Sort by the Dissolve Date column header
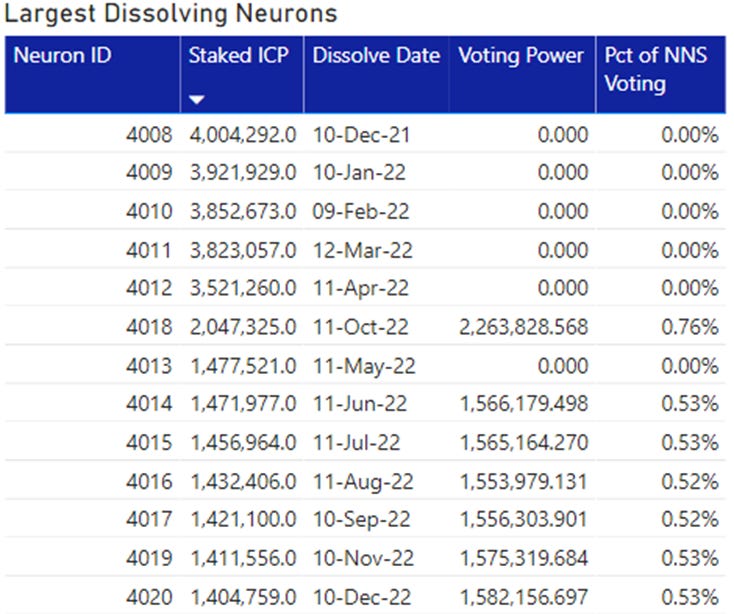 coord(376,74)
